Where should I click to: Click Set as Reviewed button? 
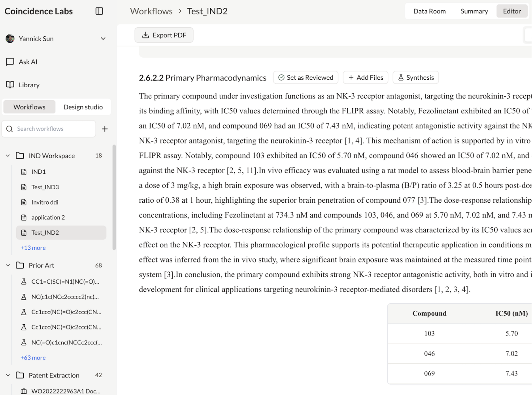(306, 77)
